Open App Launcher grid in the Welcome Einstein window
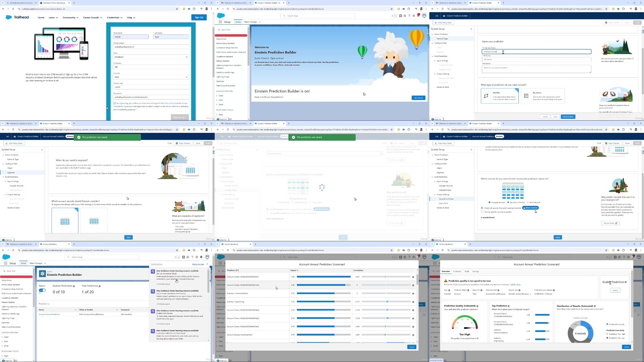 220,22
